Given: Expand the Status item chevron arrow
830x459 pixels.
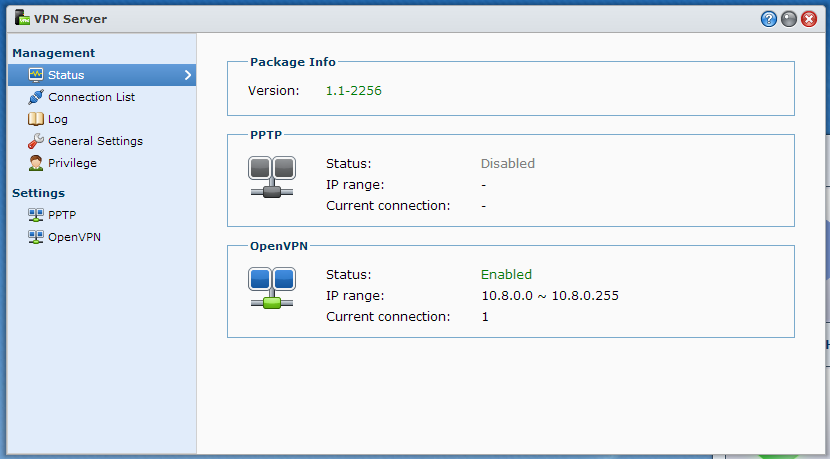Looking at the screenshot, I should [188, 75].
